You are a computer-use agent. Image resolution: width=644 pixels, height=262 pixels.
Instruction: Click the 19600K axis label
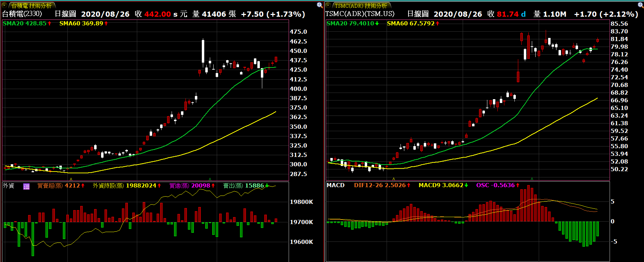pyautogui.click(x=302, y=242)
